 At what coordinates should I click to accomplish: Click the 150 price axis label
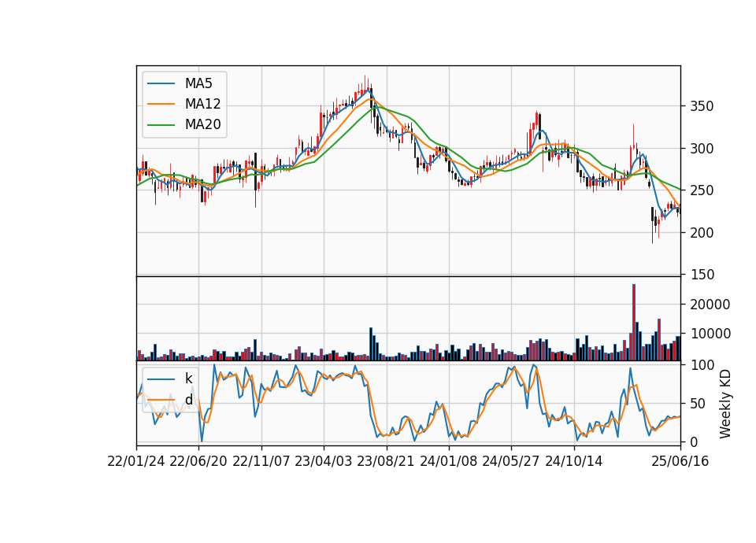(702, 275)
